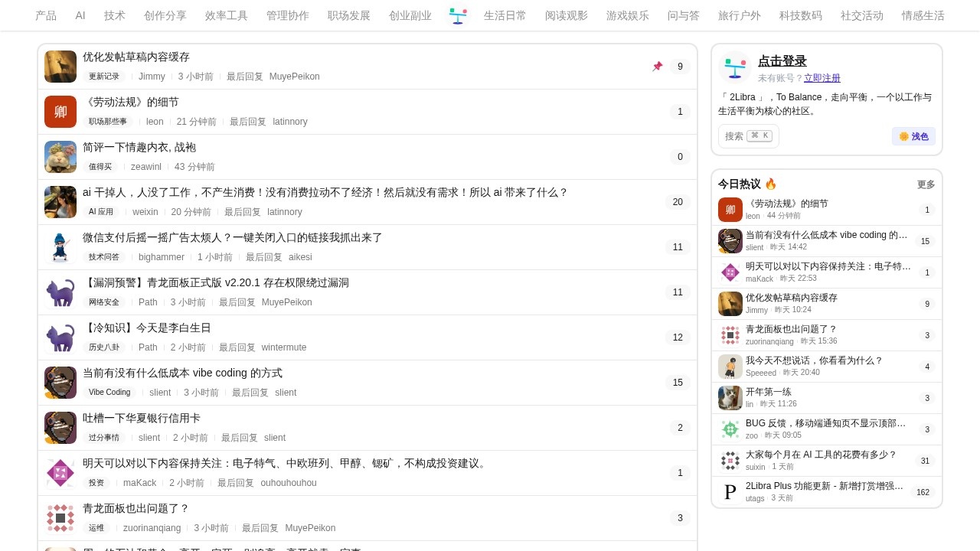Open the AI tab in navigation
Viewport: 980px width, 551px height.
pos(80,15)
